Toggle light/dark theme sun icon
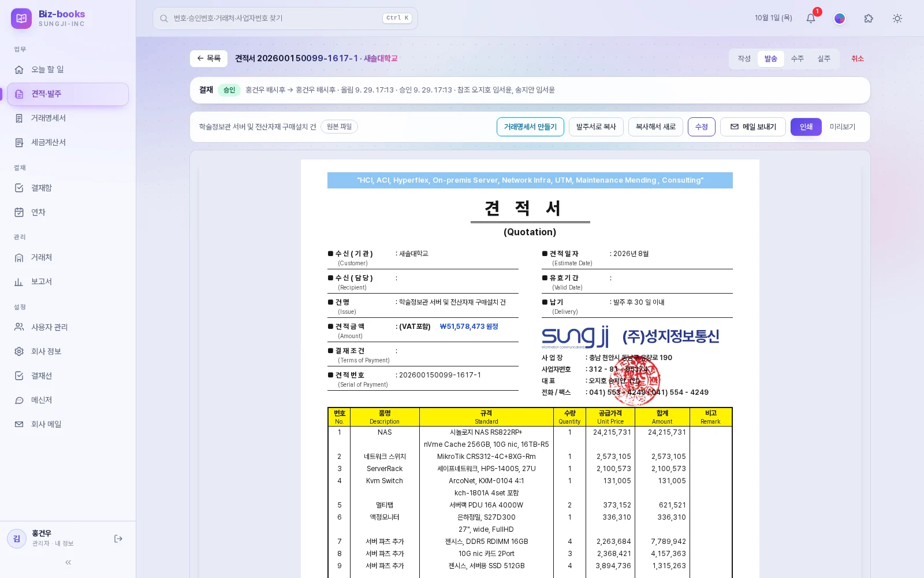Image resolution: width=924 pixels, height=578 pixels. (x=897, y=18)
